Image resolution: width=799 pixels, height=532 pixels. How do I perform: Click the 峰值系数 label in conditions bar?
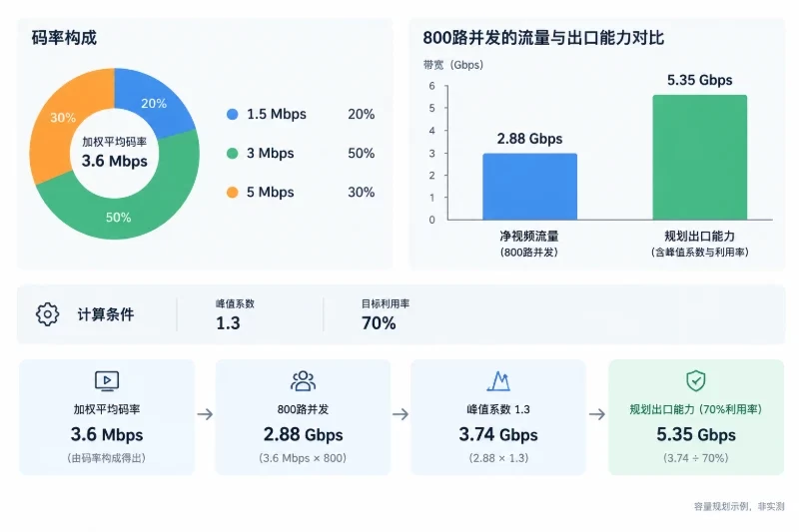(235, 303)
